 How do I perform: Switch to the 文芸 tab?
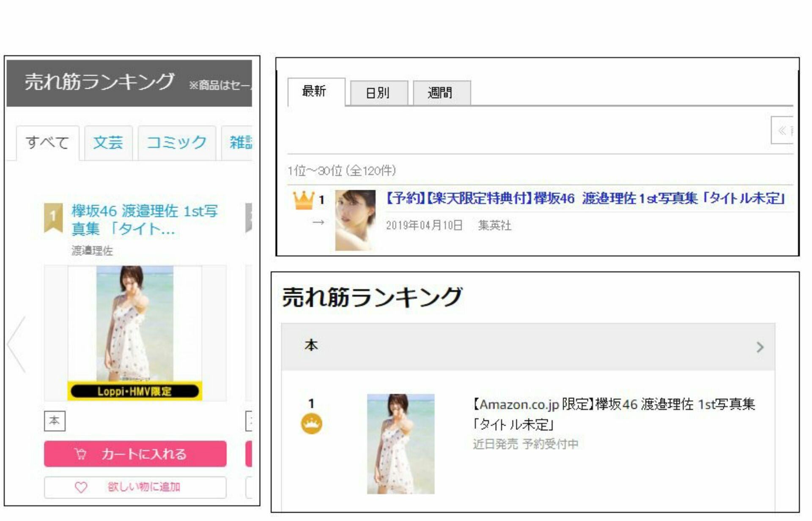[x=108, y=143]
